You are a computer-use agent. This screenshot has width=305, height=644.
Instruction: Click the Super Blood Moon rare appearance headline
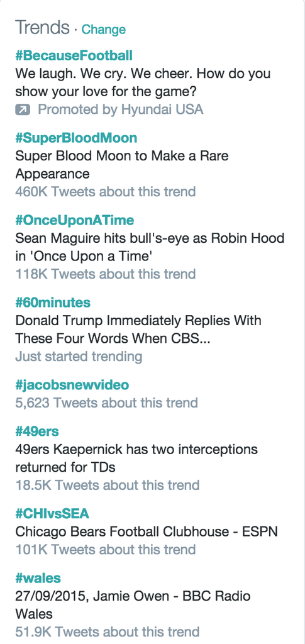[x=122, y=165]
